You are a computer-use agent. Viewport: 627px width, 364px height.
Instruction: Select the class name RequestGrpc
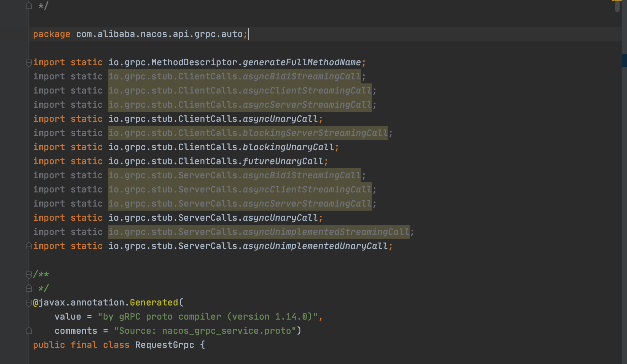[x=164, y=344]
